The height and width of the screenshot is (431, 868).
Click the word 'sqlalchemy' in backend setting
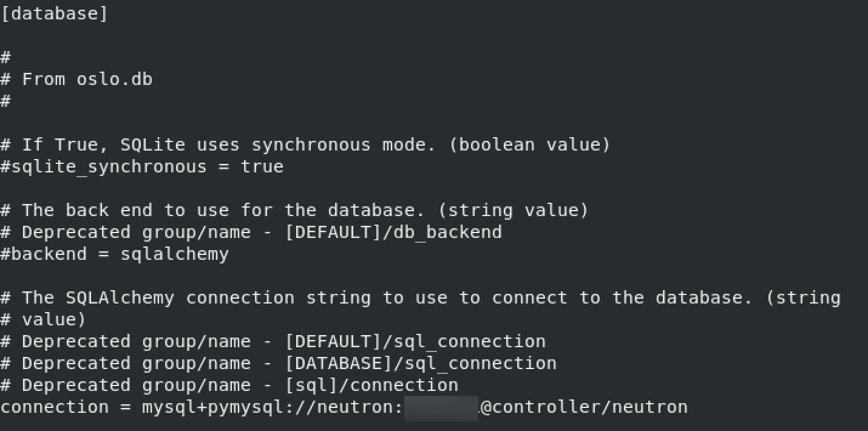point(175,254)
